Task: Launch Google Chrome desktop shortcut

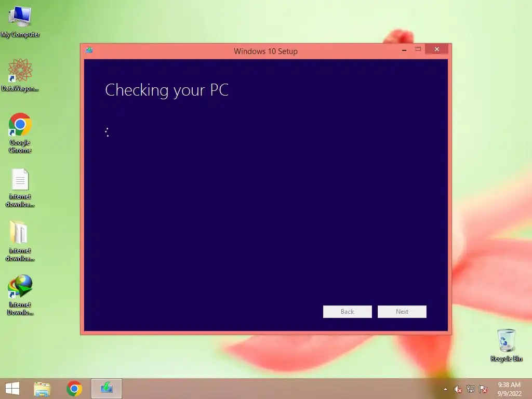Action: click(x=20, y=132)
